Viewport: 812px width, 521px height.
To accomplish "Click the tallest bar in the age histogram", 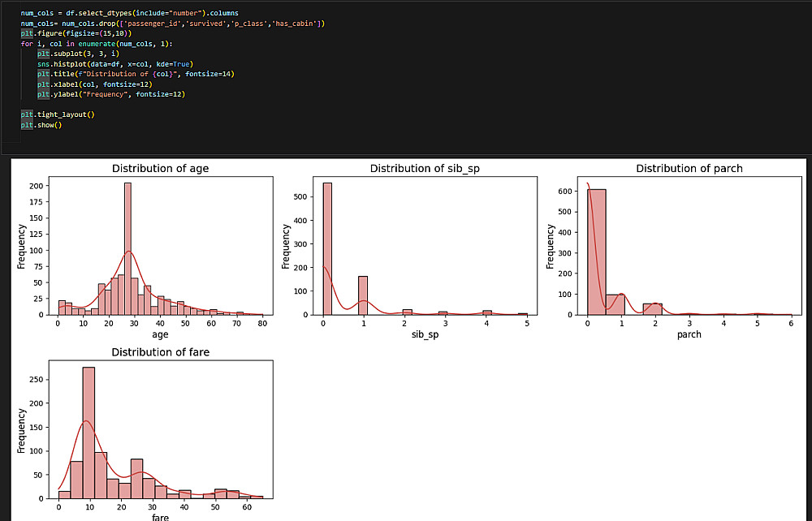I will tap(128, 249).
